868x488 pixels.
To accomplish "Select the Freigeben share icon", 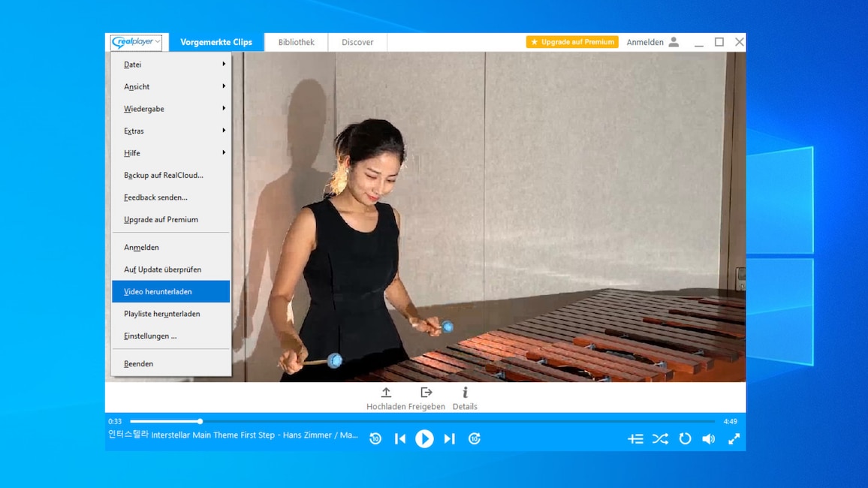I will [x=426, y=392].
